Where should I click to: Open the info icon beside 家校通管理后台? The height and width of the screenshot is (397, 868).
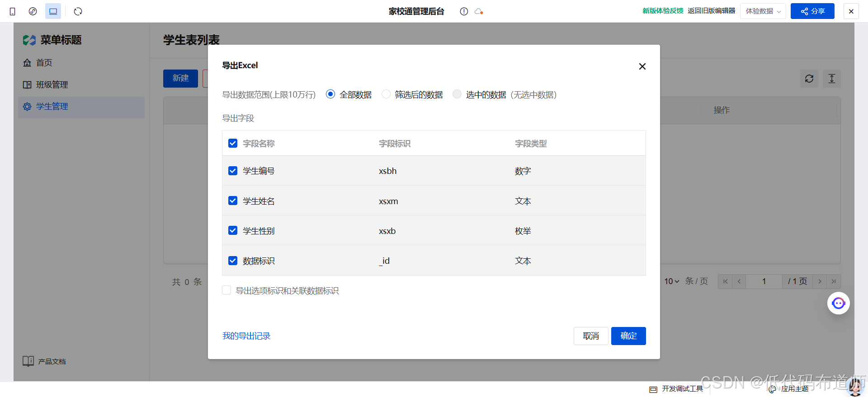point(464,11)
